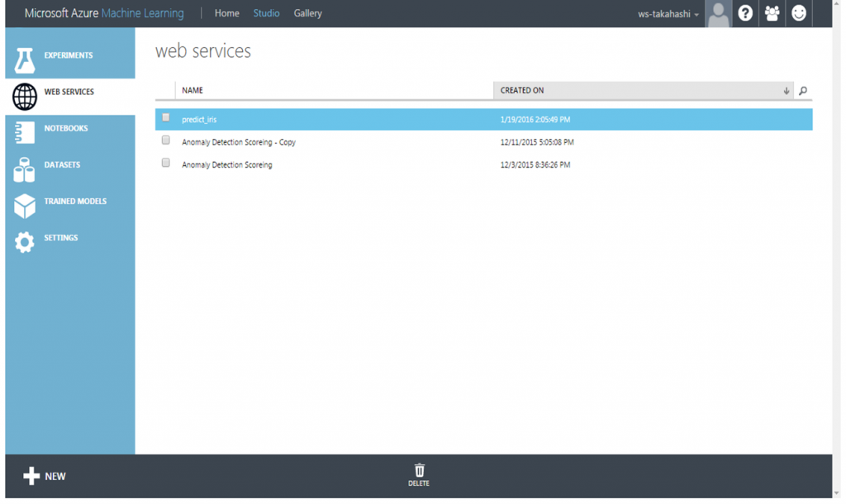Screen dimensions: 846x504
Task: Select Web Services in the sidebar
Action: point(70,97)
